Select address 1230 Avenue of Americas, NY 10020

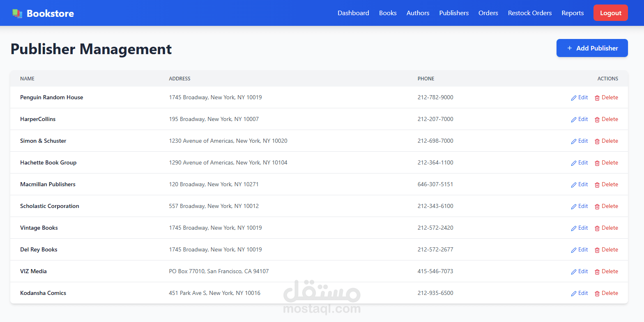(x=228, y=141)
